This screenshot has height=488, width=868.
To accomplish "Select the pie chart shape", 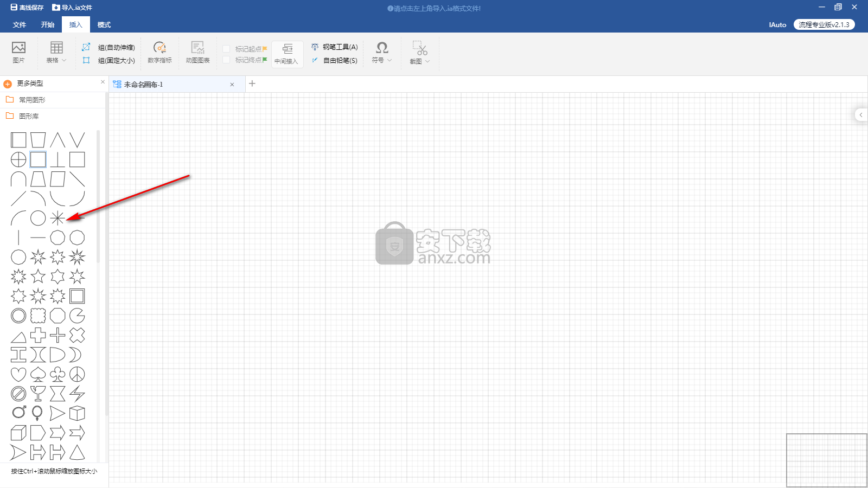I will point(77,316).
